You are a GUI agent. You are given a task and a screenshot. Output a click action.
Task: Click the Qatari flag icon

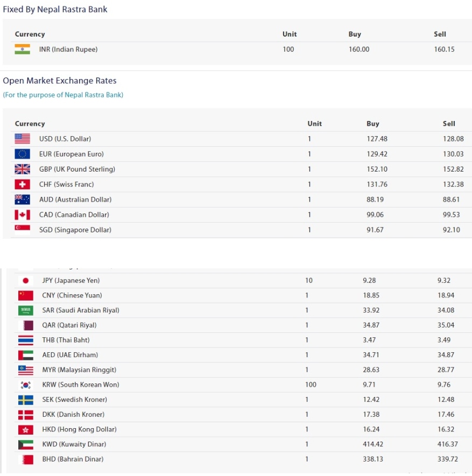(x=25, y=325)
